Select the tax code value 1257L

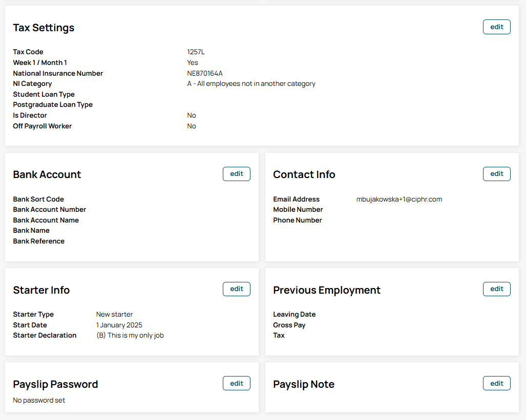tap(196, 52)
